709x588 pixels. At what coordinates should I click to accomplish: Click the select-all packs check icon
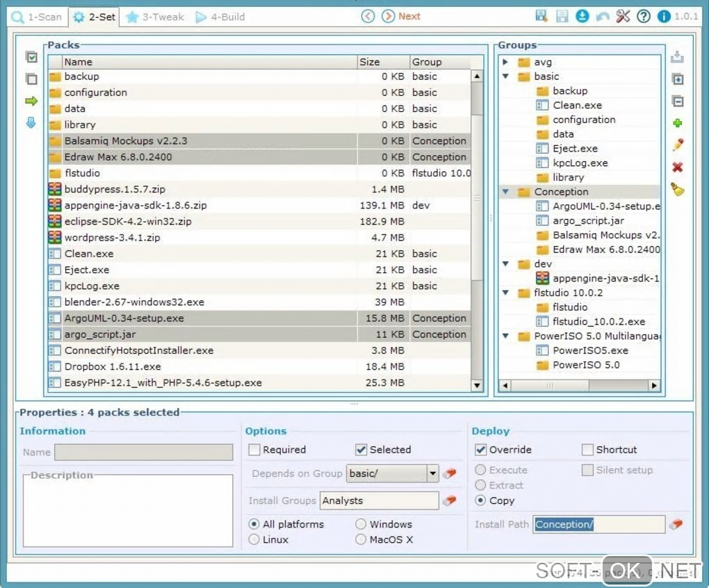coord(32,57)
